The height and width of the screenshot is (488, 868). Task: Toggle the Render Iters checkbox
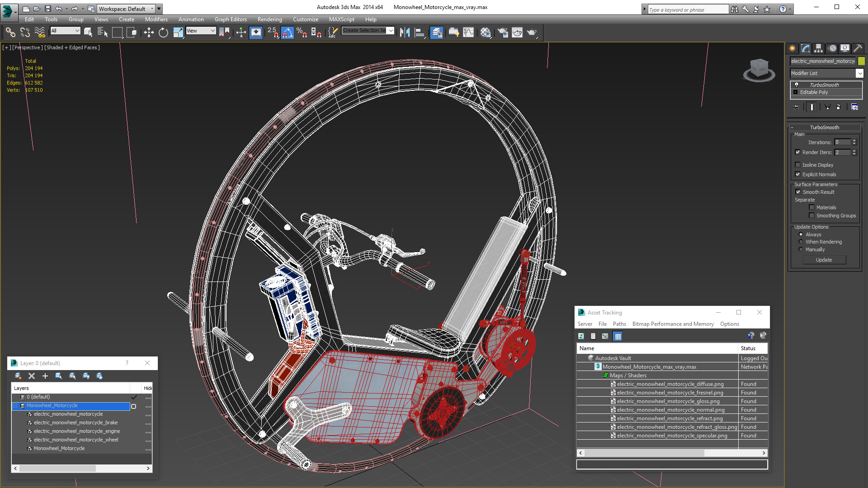point(798,152)
